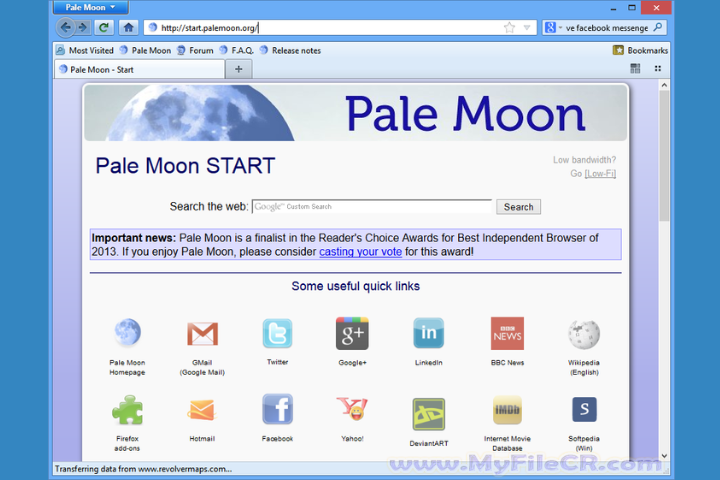Click the Google Custom Search field
Image resolution: width=720 pixels, height=480 pixels.
click(372, 207)
